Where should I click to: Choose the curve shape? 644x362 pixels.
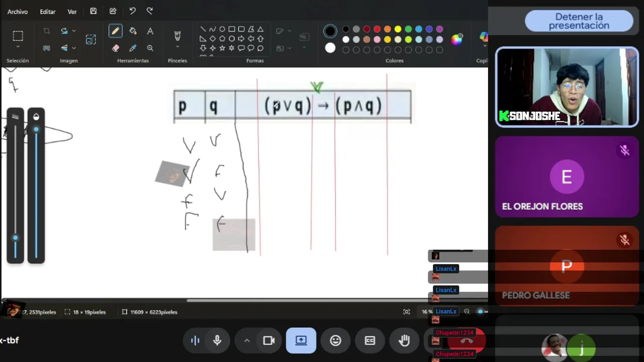212,29
